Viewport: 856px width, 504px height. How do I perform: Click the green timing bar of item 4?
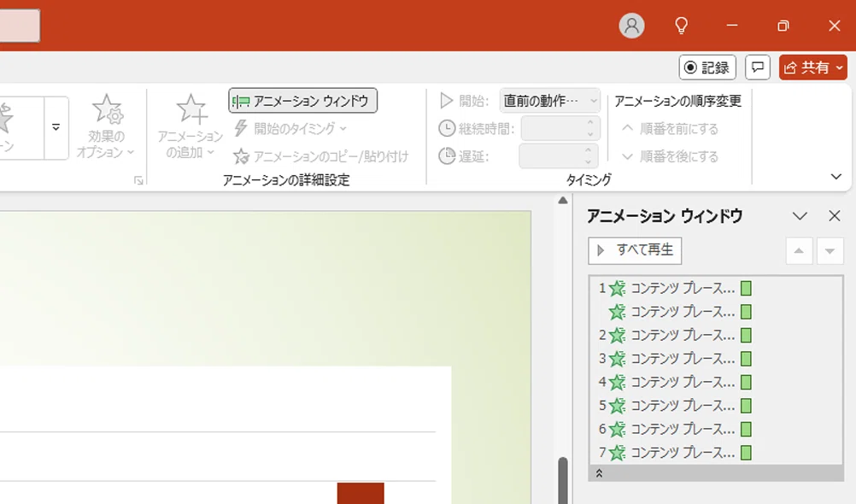(747, 382)
